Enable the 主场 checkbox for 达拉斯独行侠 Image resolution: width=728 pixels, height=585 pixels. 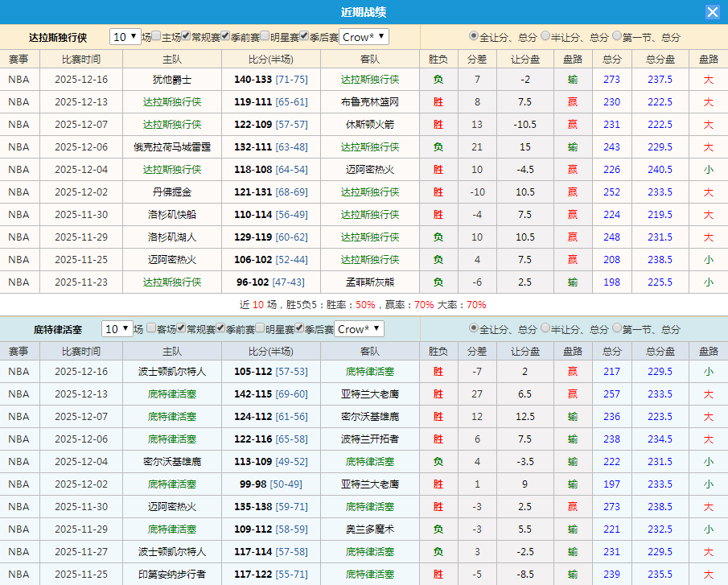[157, 36]
